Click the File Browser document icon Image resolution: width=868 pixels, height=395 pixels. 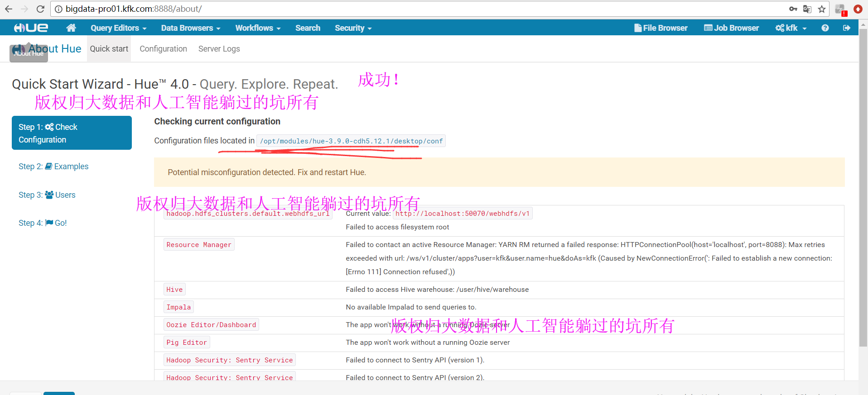tap(638, 28)
